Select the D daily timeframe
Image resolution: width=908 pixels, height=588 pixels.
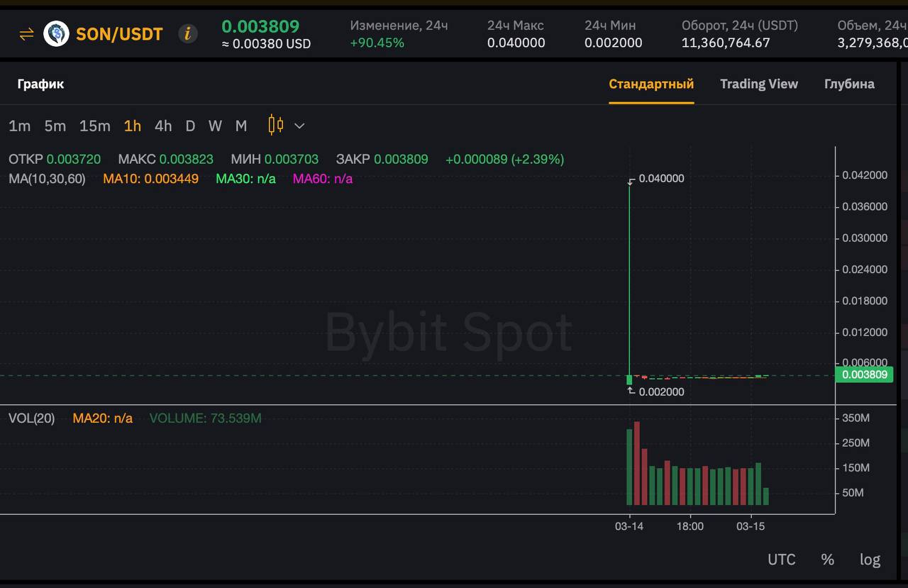click(190, 126)
